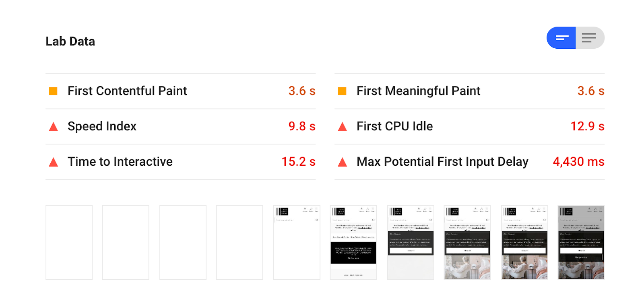
Task: Expand the Time to Interactive metric row
Action: pos(180,162)
